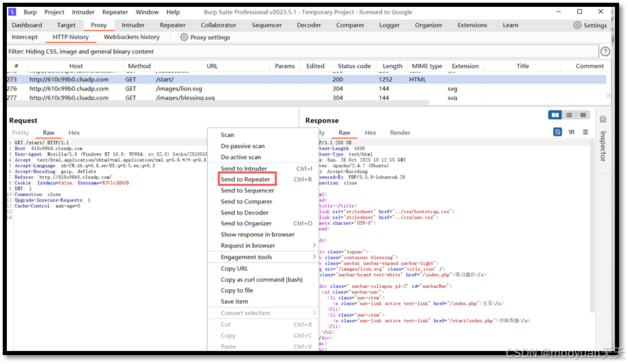Screen dimensions: 628x364
Task: Expand Engagement tools submenu
Action: click(x=263, y=257)
